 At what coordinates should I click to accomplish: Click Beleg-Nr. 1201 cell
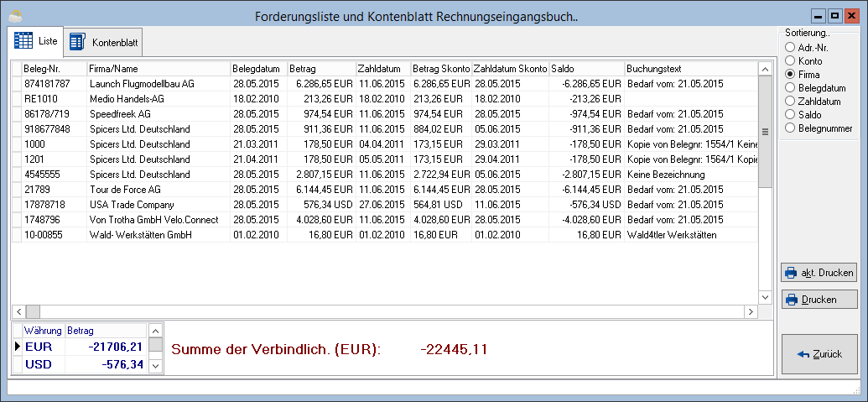pos(55,159)
